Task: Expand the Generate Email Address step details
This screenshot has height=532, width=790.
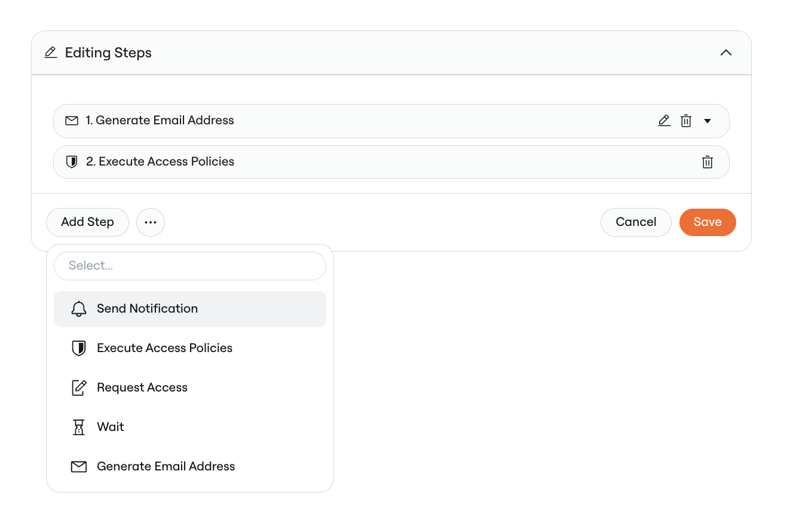Action: click(708, 121)
